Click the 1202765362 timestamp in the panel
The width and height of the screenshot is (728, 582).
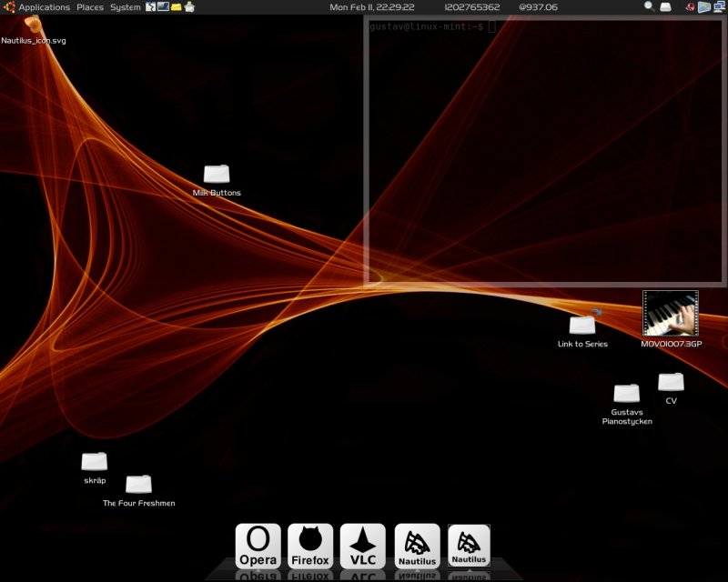471,7
